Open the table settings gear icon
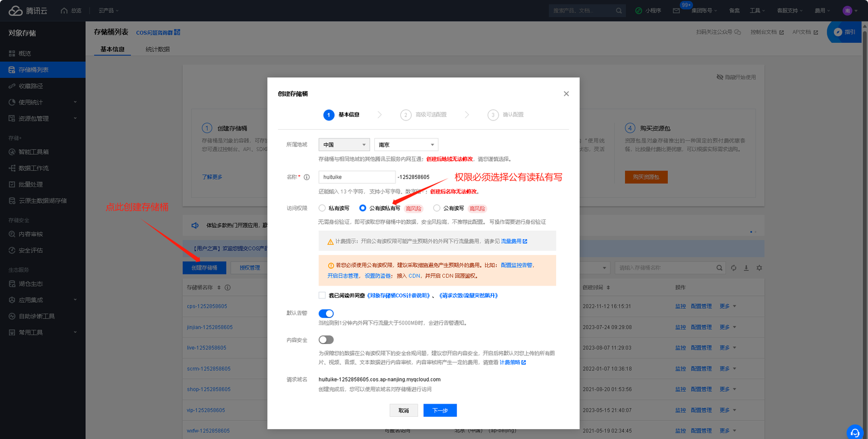Screen dimensions: 868x439 coord(759,268)
